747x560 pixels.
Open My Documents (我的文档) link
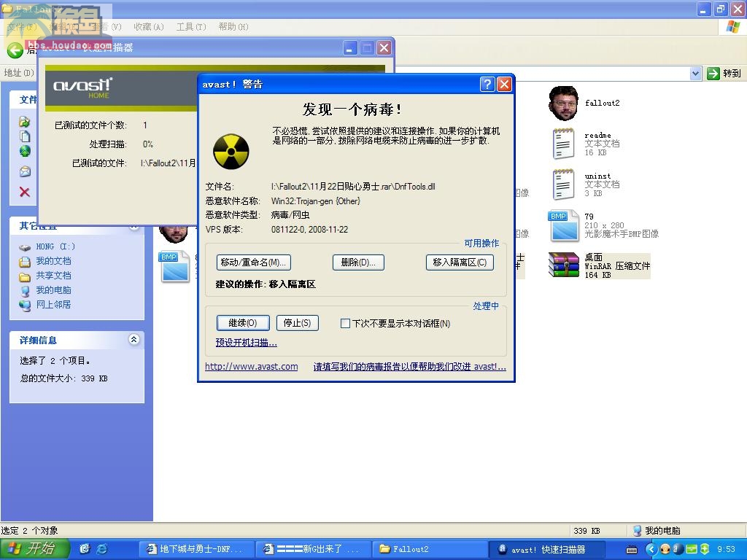[x=53, y=261]
